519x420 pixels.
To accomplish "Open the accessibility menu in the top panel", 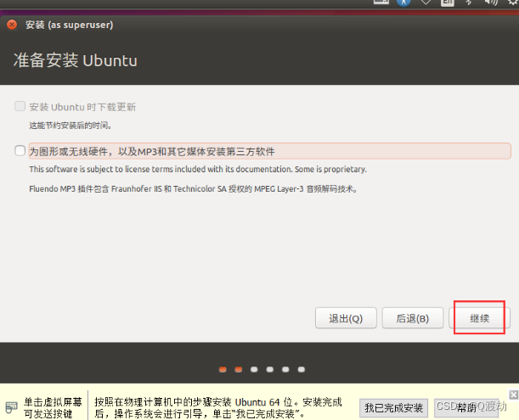I will point(403,3).
